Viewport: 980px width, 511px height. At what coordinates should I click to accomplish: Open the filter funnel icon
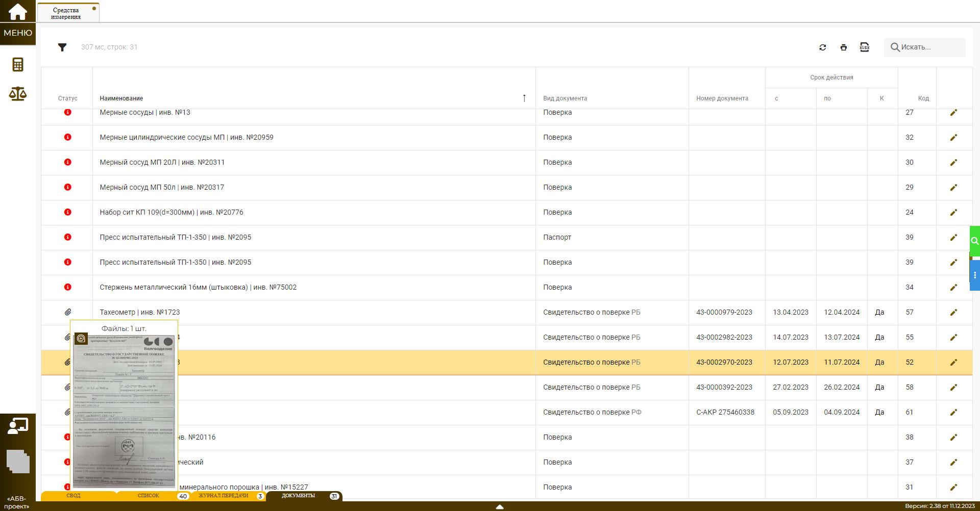pyautogui.click(x=62, y=47)
